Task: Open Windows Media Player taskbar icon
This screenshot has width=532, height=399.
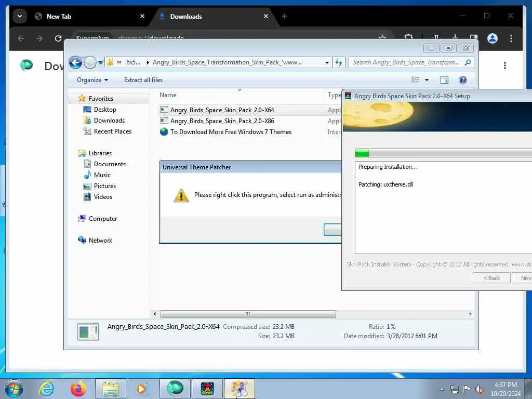Action: click(x=142, y=389)
